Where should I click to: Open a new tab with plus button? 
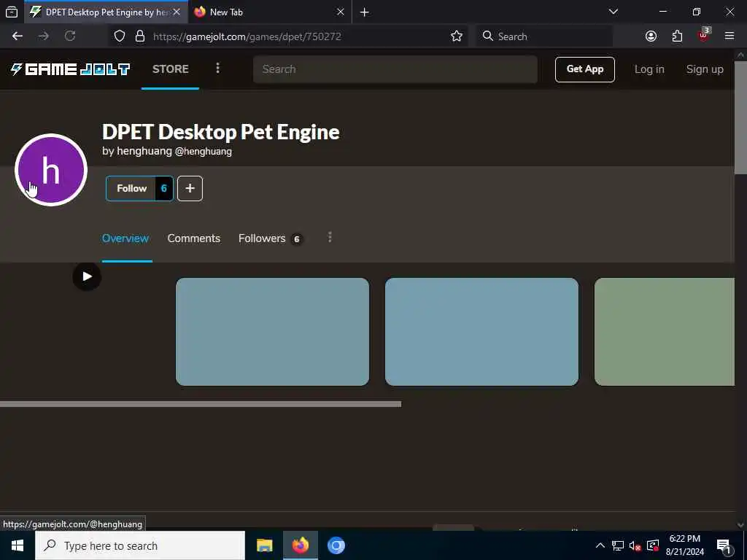365,12
